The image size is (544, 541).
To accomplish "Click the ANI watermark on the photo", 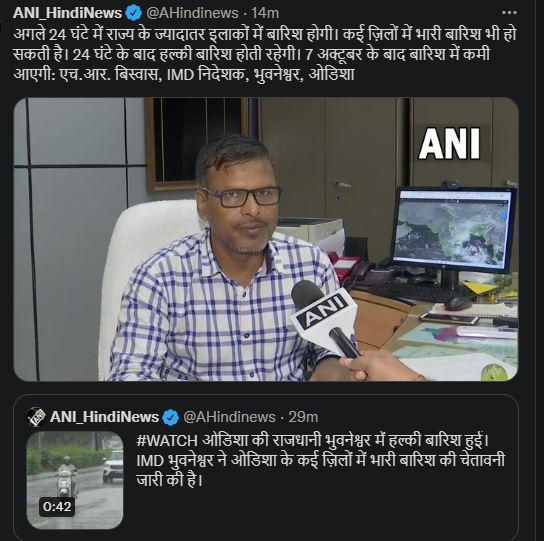I will click(x=449, y=144).
